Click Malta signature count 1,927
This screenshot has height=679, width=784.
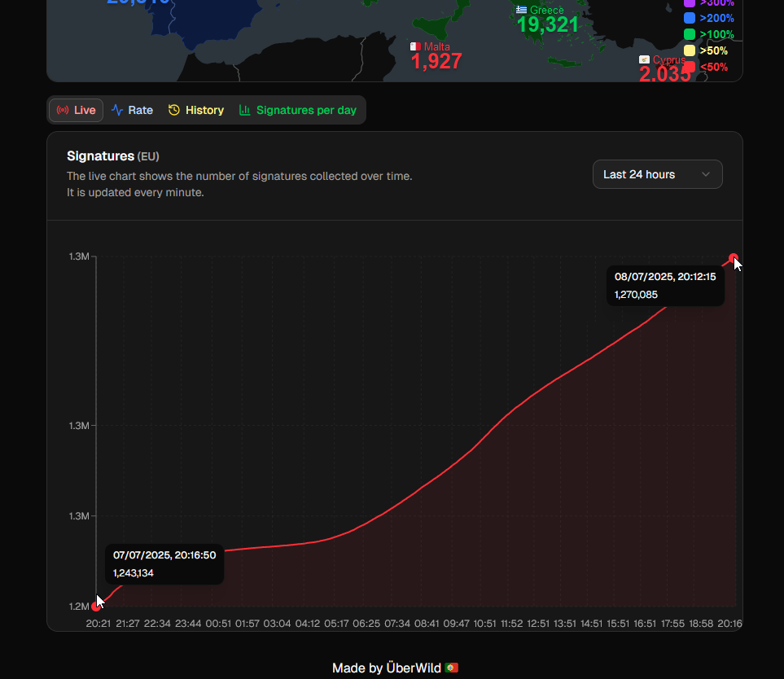coord(436,61)
